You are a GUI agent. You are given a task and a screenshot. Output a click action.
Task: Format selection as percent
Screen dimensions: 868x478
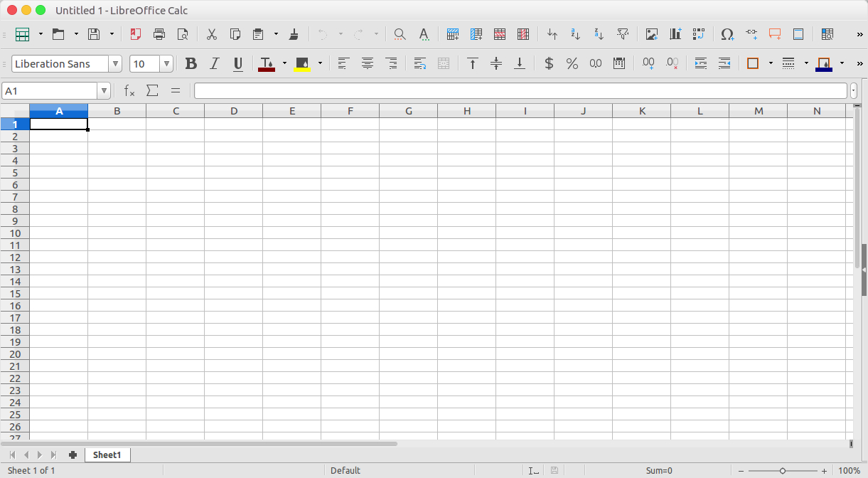(572, 63)
